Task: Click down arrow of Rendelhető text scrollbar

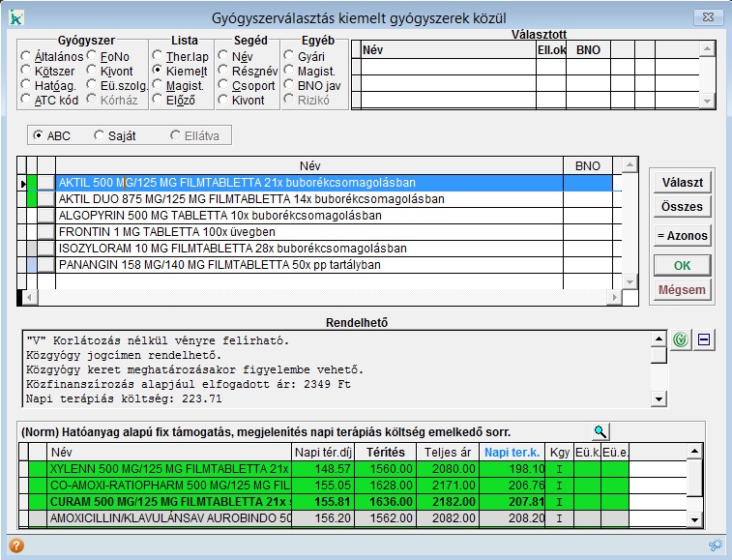Action: [659, 398]
